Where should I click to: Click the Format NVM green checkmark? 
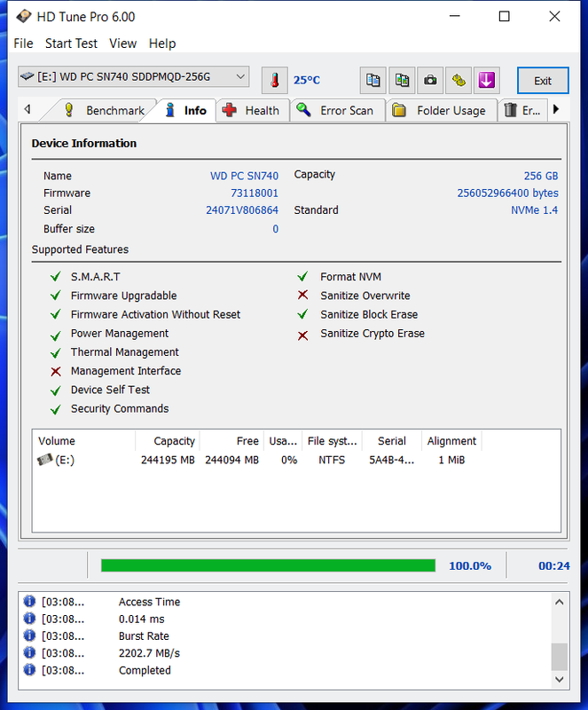pos(302,276)
